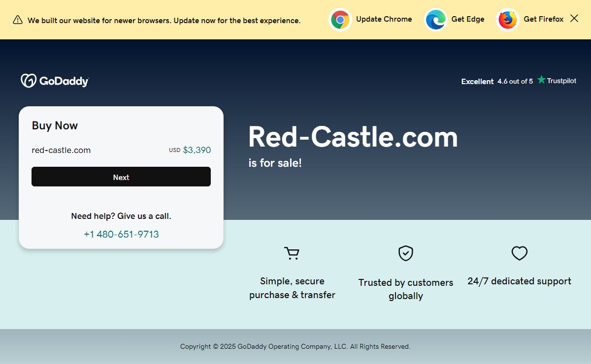Click the Excellent rating label
Viewport: 591px width, 364px height.
(477, 81)
